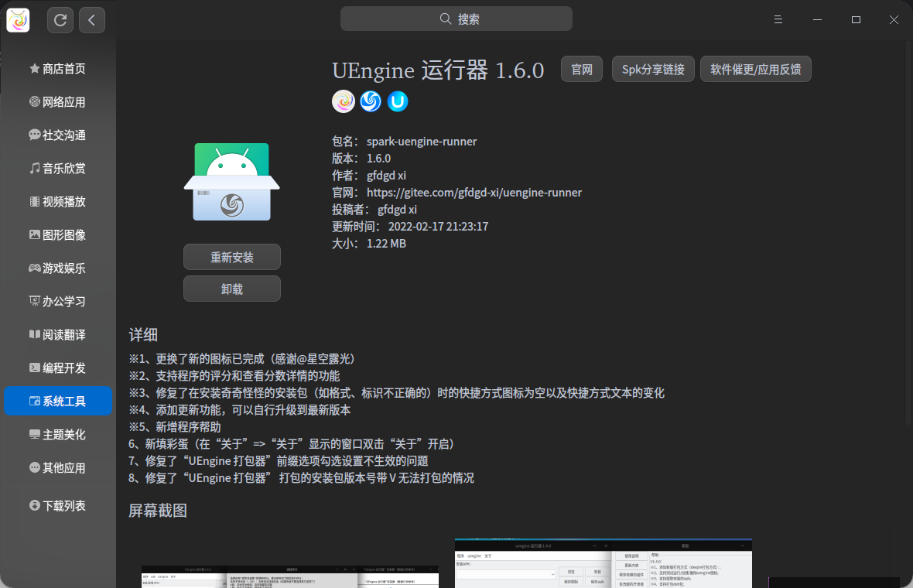Viewport: 913px width, 588px height.
Task: Select 社交沟通 category in sidebar
Action: (58, 135)
